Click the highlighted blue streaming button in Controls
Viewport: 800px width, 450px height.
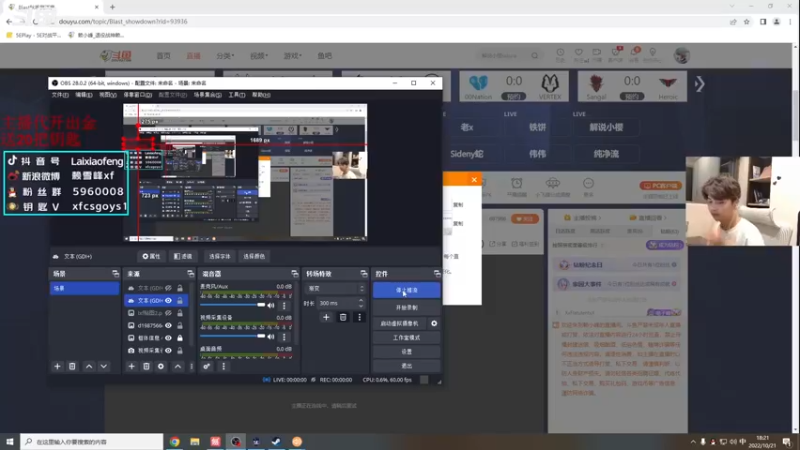tap(407, 290)
